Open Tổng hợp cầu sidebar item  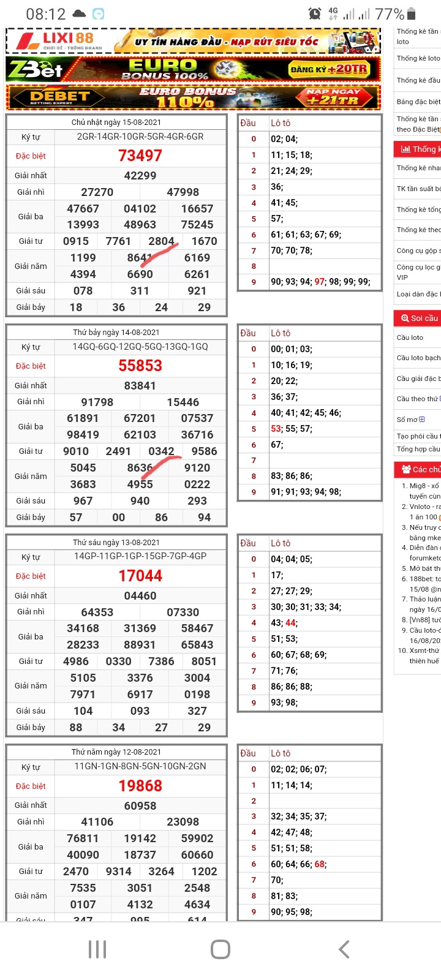click(x=418, y=449)
